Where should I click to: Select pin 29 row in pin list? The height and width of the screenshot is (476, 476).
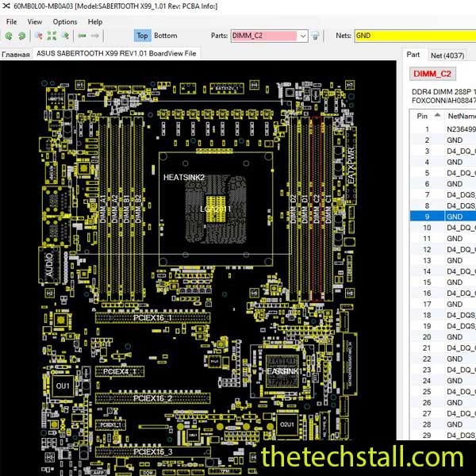click(443, 436)
